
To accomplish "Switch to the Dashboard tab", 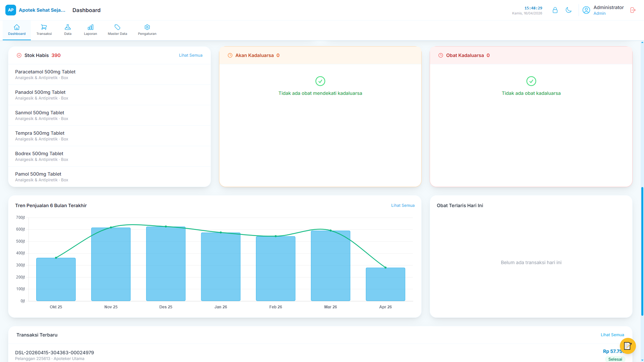I will pos(16,30).
